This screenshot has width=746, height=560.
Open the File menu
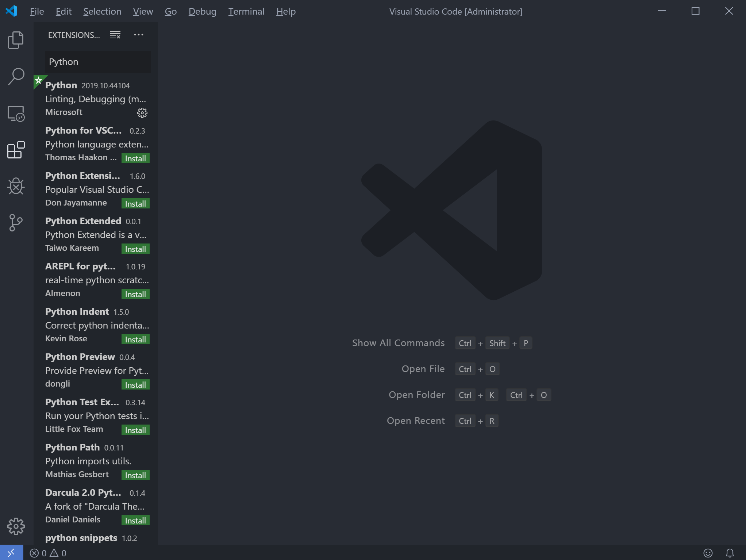[x=37, y=11]
